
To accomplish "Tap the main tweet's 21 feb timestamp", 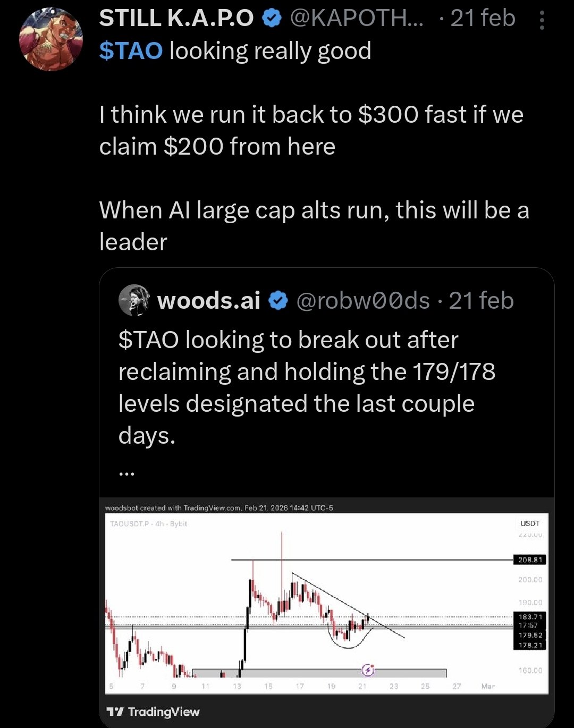I will click(483, 19).
